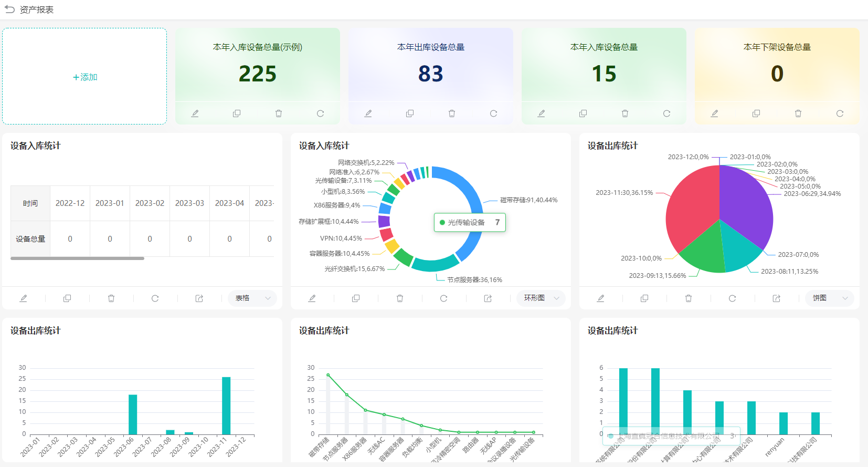The image size is (868, 467).
Task: Go back using the arrow beside 资产报表
Action: (x=9, y=9)
